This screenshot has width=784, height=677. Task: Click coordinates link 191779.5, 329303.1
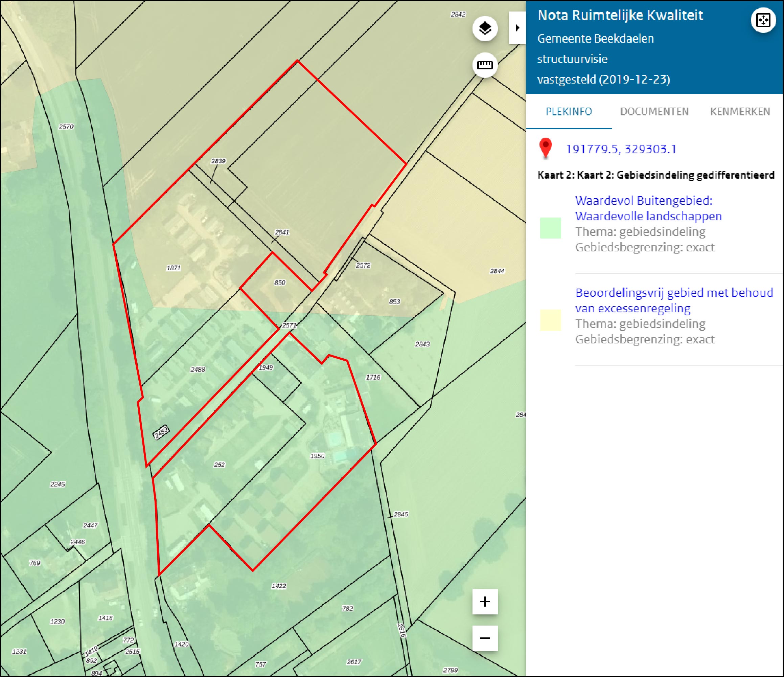pyautogui.click(x=621, y=149)
